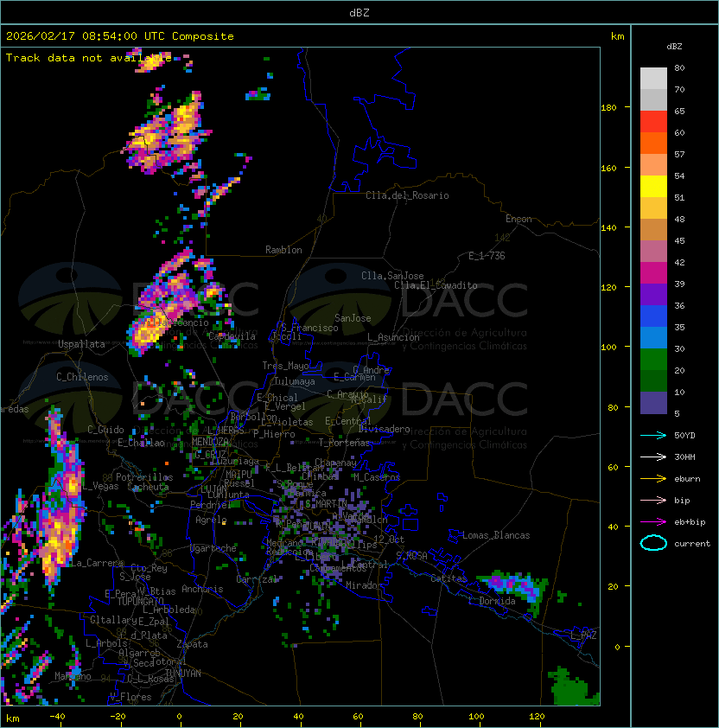Click the 'current' legend label

coord(692,544)
